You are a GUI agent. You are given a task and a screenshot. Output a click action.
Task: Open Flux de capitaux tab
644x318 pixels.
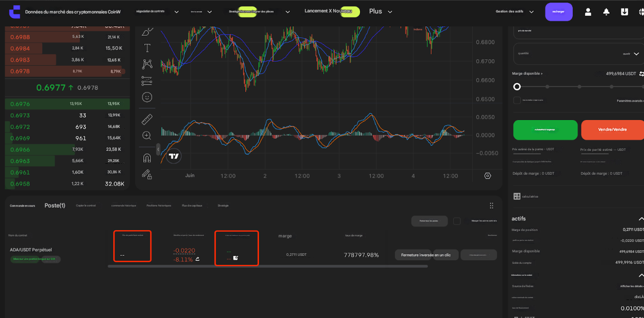[x=192, y=206]
